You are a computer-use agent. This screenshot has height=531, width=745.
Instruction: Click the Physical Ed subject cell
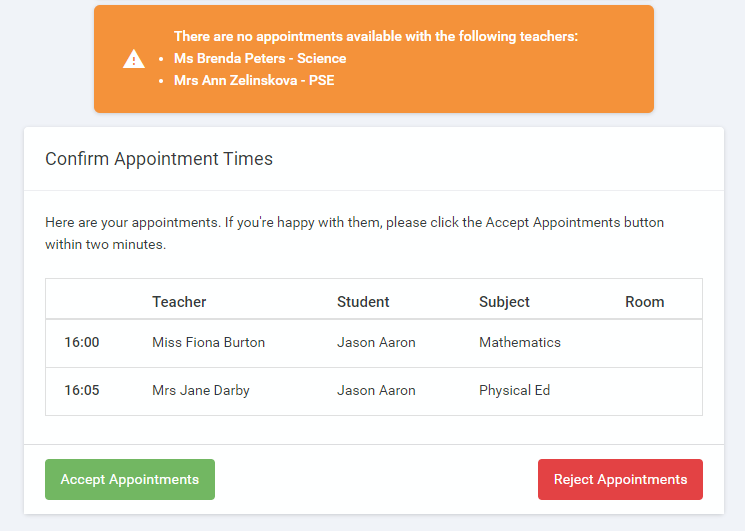[514, 390]
